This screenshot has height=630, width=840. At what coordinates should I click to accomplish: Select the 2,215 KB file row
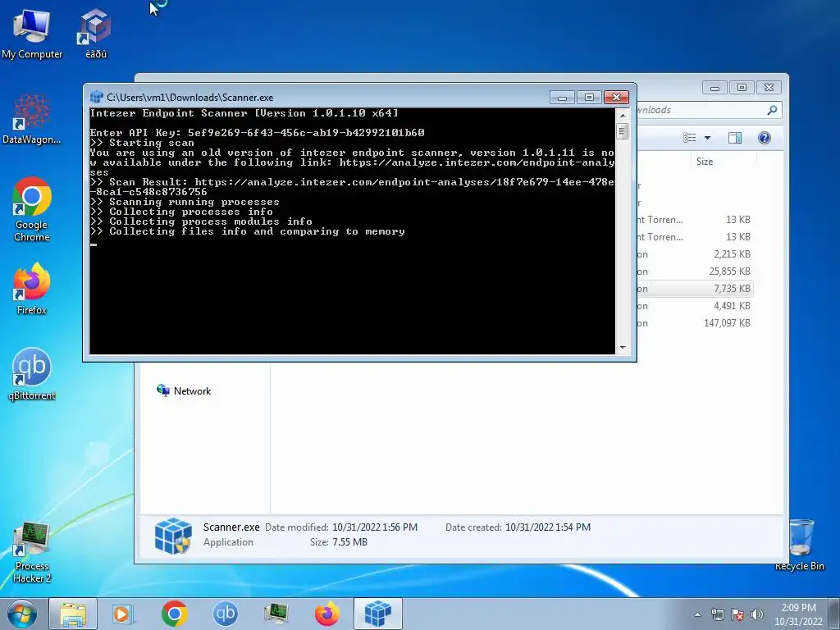[x=694, y=254]
